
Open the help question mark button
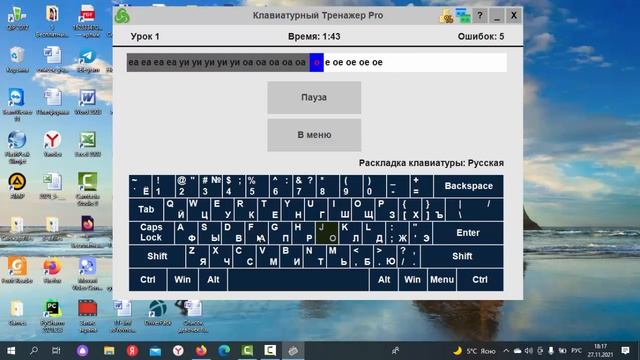[480, 16]
